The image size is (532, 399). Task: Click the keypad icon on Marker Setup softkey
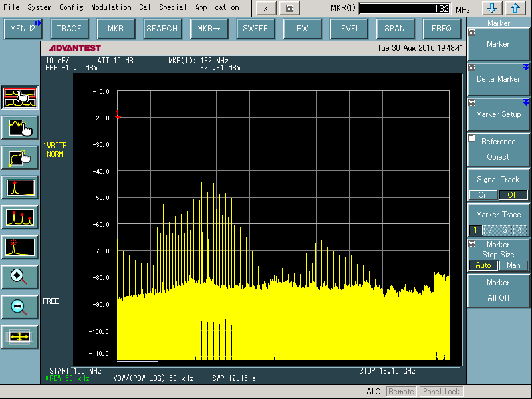pos(472,103)
